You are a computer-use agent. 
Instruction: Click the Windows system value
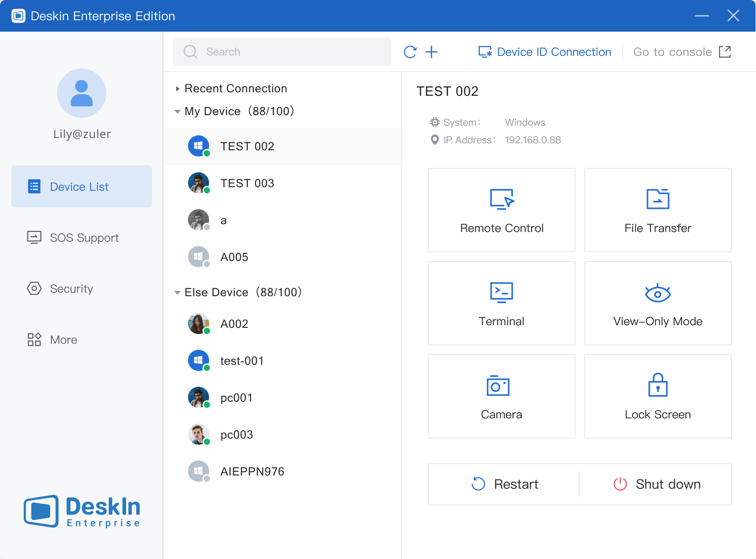point(525,122)
